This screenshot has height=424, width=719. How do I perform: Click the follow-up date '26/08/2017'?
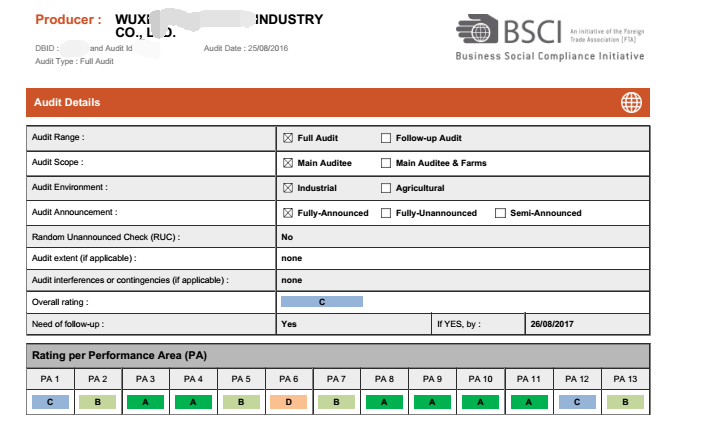click(x=552, y=324)
